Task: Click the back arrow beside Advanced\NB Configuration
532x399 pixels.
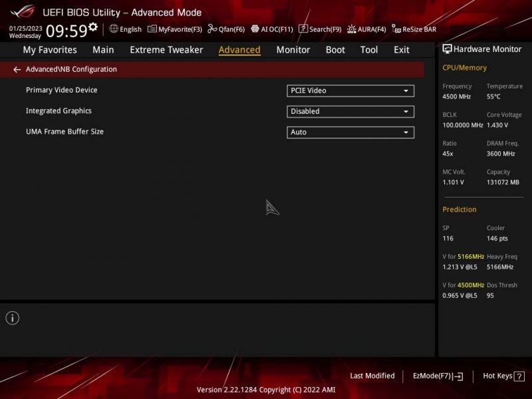Action: click(17, 70)
